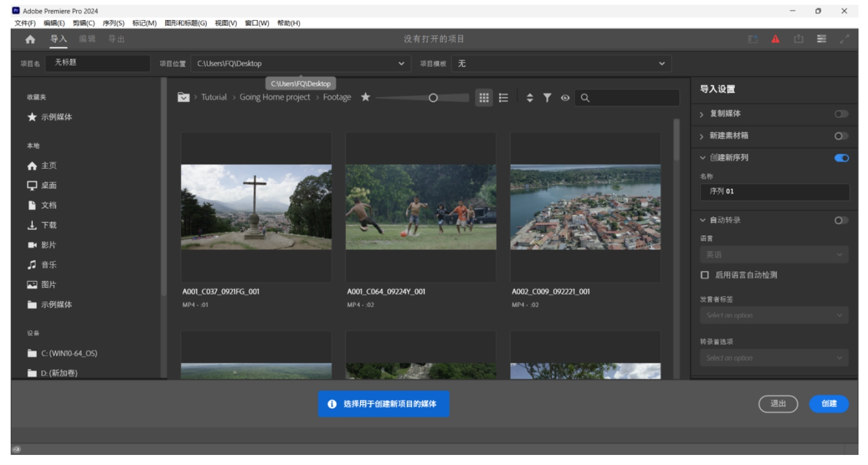This screenshot has height=465, width=868.
Task: Click the thumbnail size slider handle
Action: point(433,98)
